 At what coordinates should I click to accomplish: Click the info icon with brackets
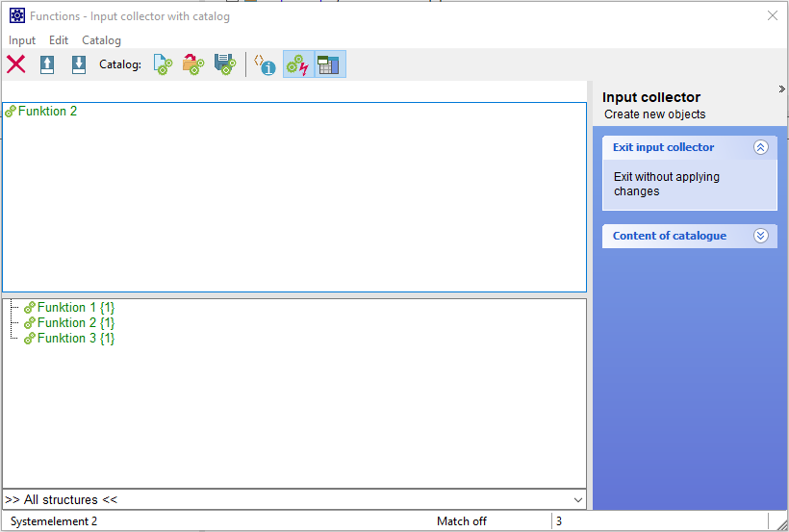pyautogui.click(x=265, y=64)
